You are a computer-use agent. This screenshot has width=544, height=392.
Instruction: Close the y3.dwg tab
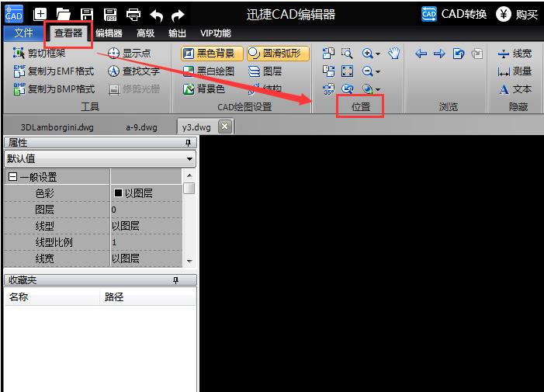224,127
